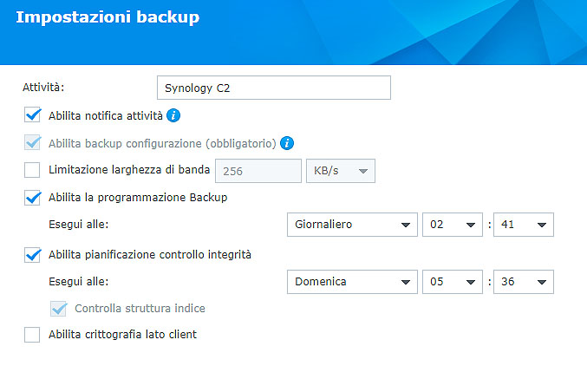
Task: Click Controlla struttura indice checkbox
Action: click(59, 308)
